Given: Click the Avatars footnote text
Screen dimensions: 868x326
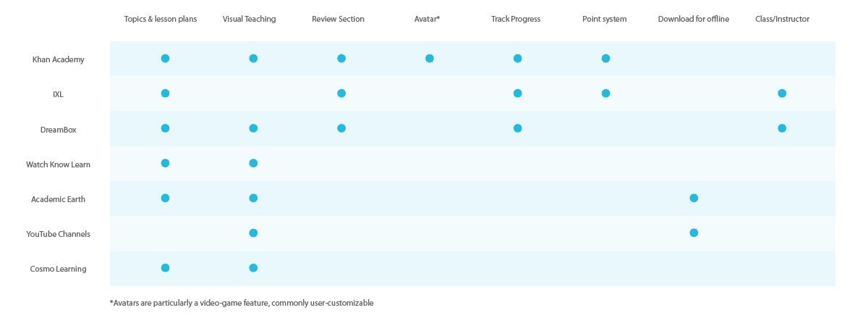Looking at the screenshot, I should pos(242,303).
